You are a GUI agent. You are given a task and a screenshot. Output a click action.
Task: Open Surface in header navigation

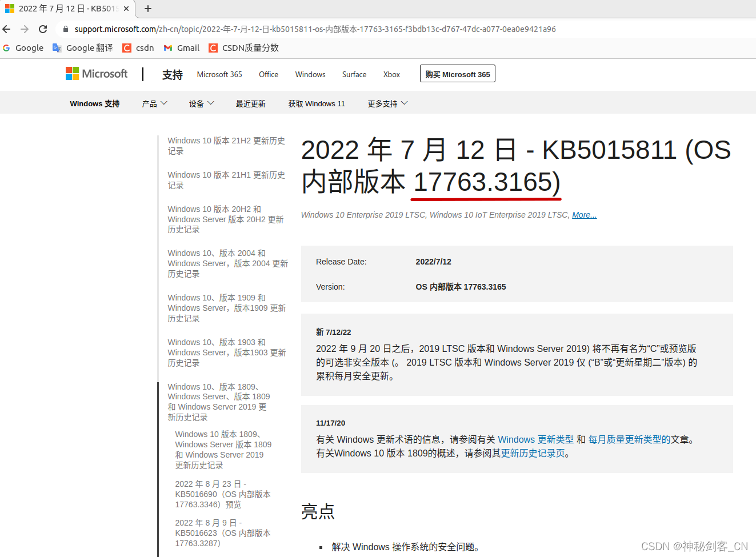click(354, 74)
